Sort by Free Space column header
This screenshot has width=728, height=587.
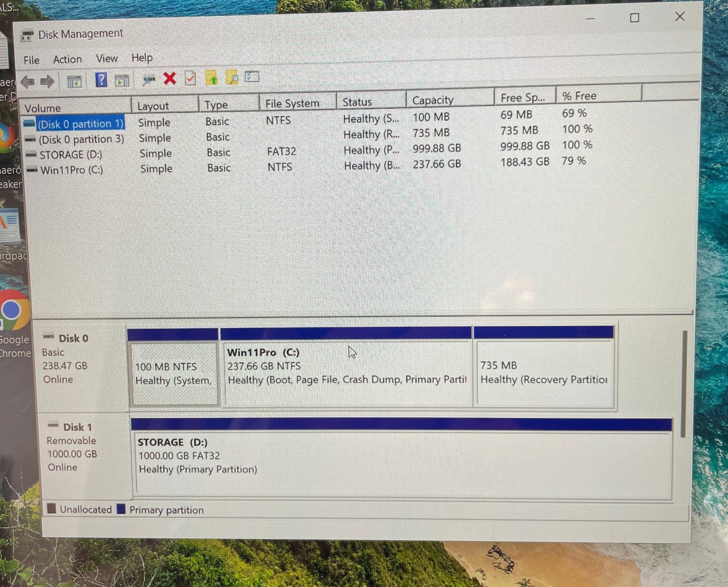526,97
